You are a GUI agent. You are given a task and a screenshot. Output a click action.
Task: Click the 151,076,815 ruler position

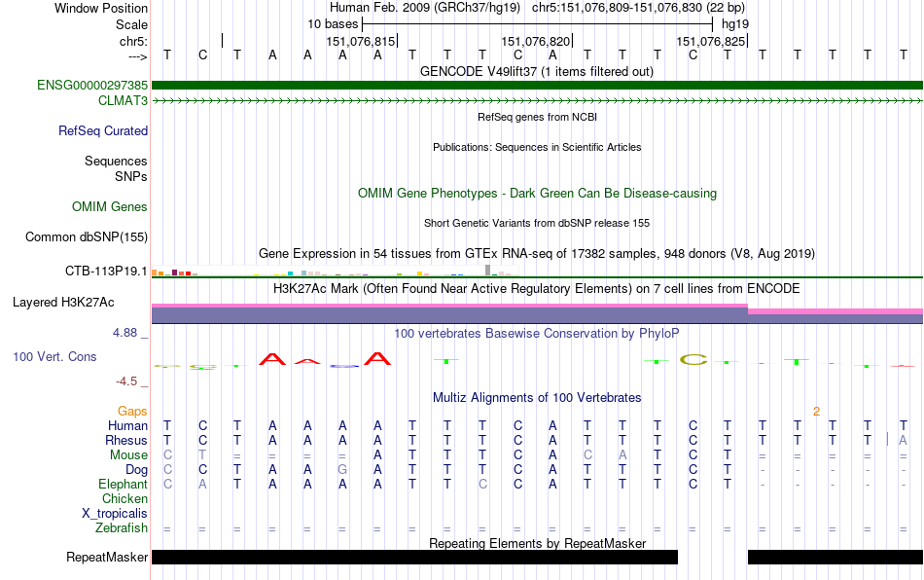coord(361,41)
